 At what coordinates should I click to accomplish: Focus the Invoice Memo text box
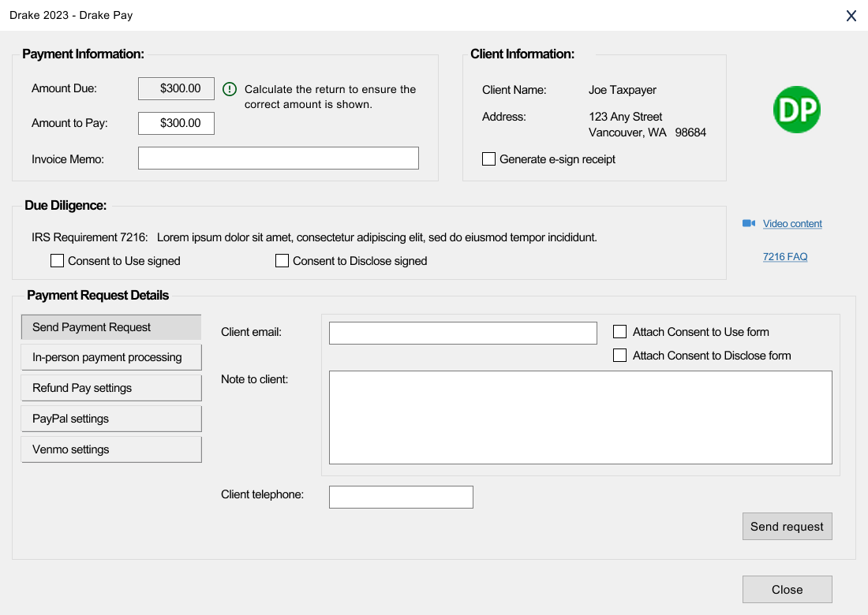click(x=278, y=158)
